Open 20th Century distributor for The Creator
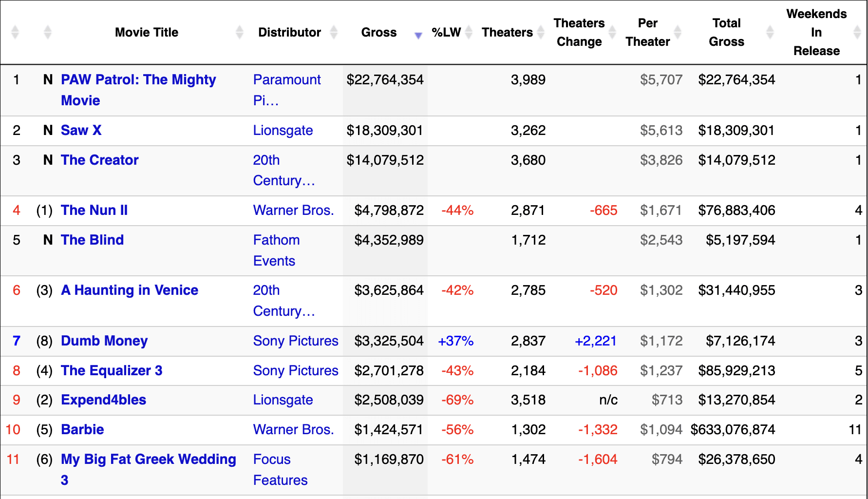 284,170
